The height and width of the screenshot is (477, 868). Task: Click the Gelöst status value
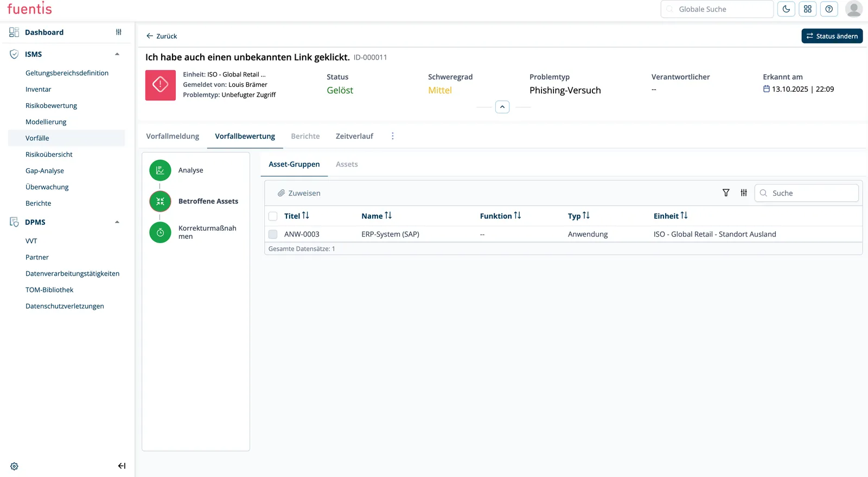point(340,91)
